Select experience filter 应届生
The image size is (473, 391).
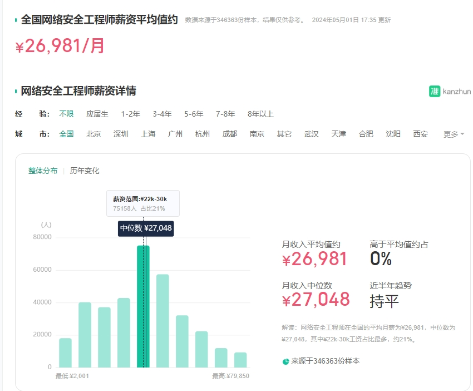pos(97,114)
